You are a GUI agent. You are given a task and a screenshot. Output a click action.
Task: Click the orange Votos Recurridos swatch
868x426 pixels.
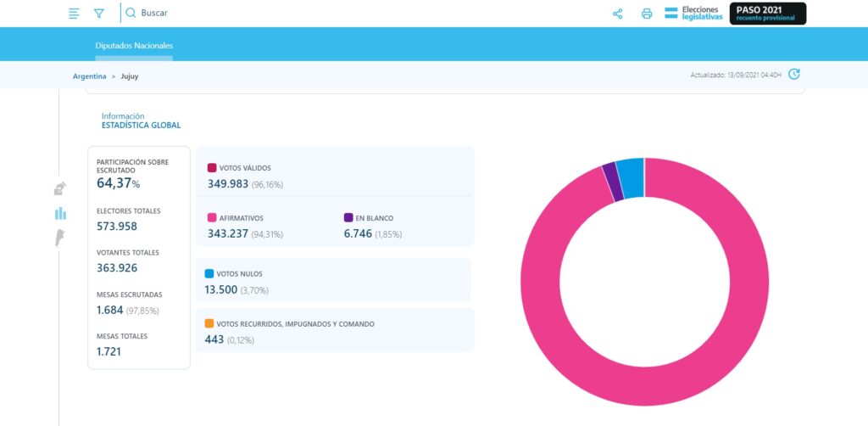pyautogui.click(x=209, y=323)
